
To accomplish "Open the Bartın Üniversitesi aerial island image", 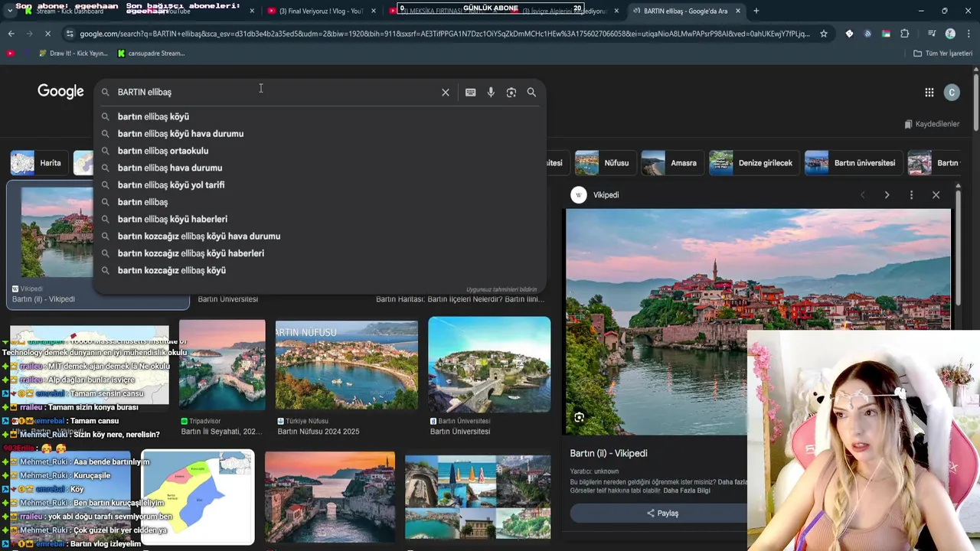I will [489, 365].
